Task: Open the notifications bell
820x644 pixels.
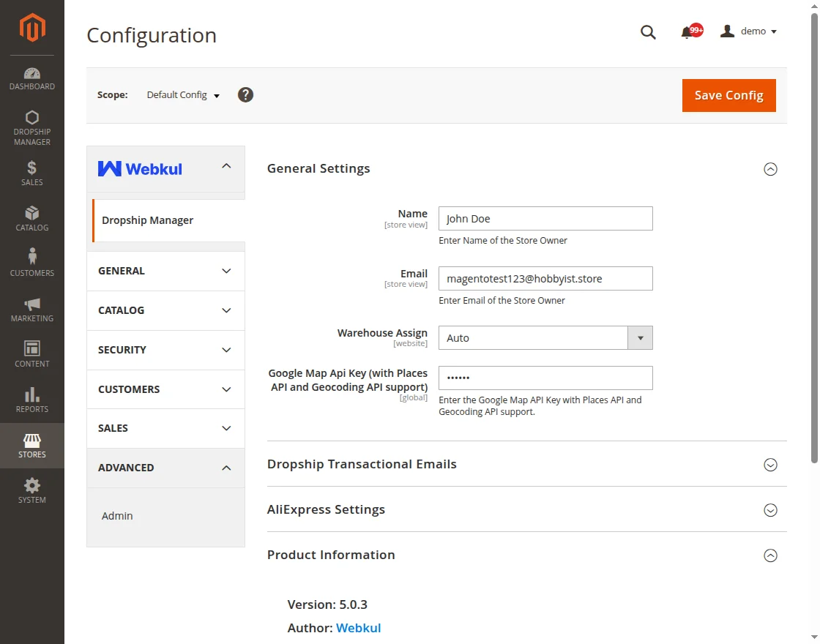Action: pyautogui.click(x=691, y=31)
